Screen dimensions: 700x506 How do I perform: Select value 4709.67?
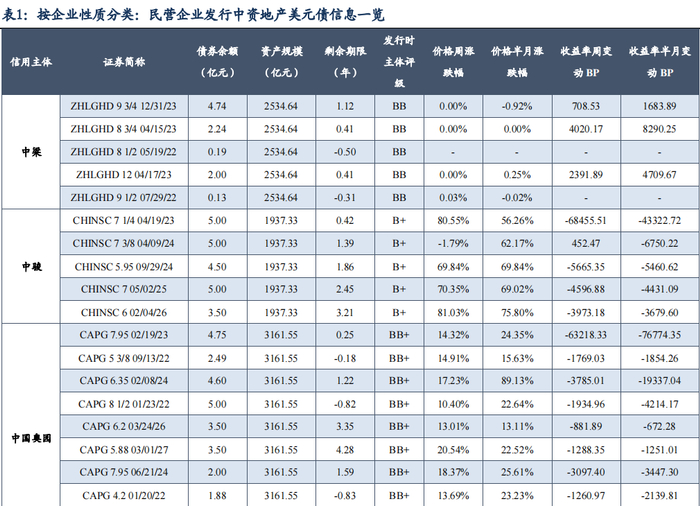tap(659, 175)
